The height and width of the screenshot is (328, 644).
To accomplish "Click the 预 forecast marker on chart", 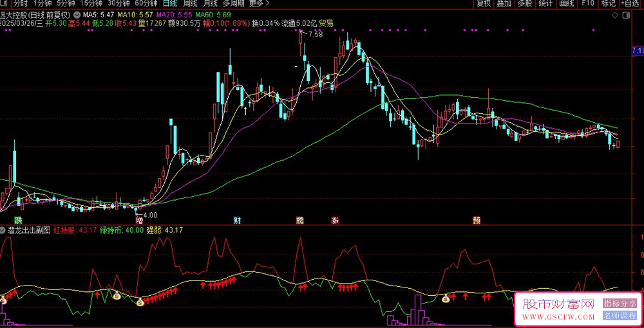I will click(477, 220).
